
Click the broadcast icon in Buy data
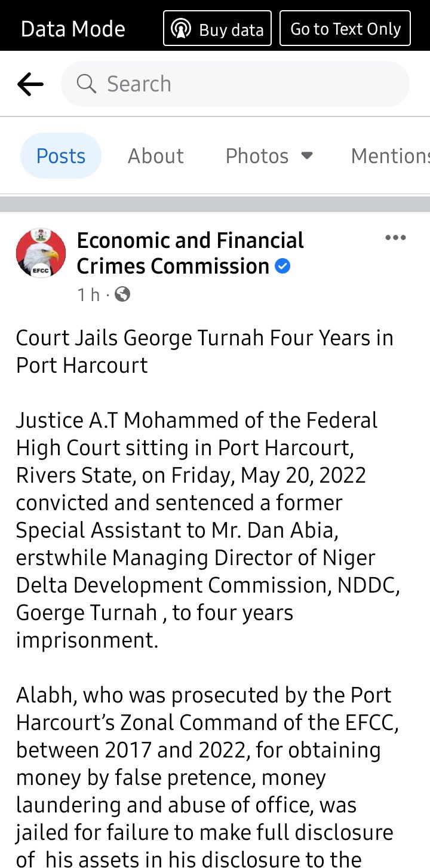coord(180,29)
